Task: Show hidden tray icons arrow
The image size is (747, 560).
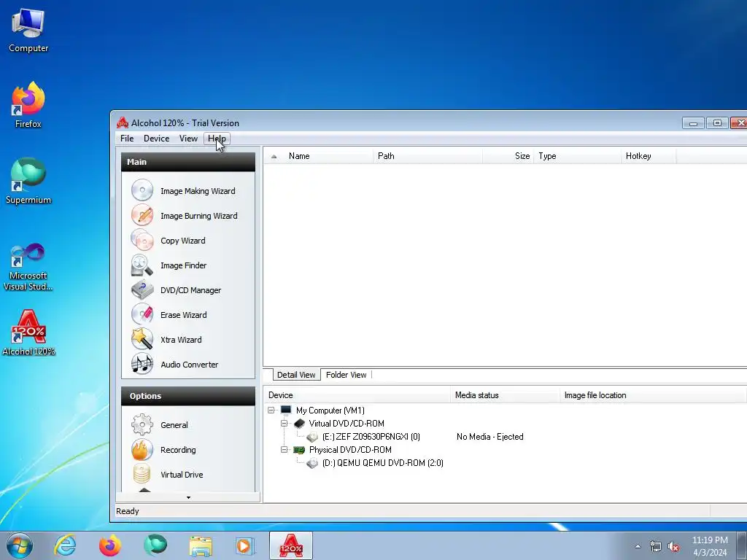Action: point(638,546)
